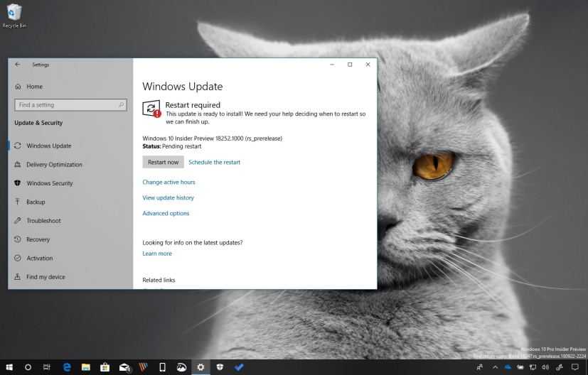
Task: Click the Settings gear on taskbar
Action: click(x=201, y=367)
